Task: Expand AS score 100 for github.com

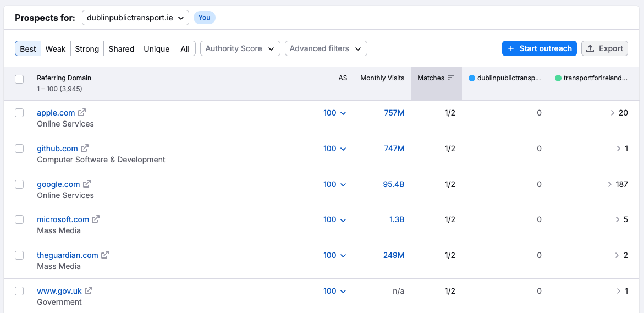Action: (335, 149)
